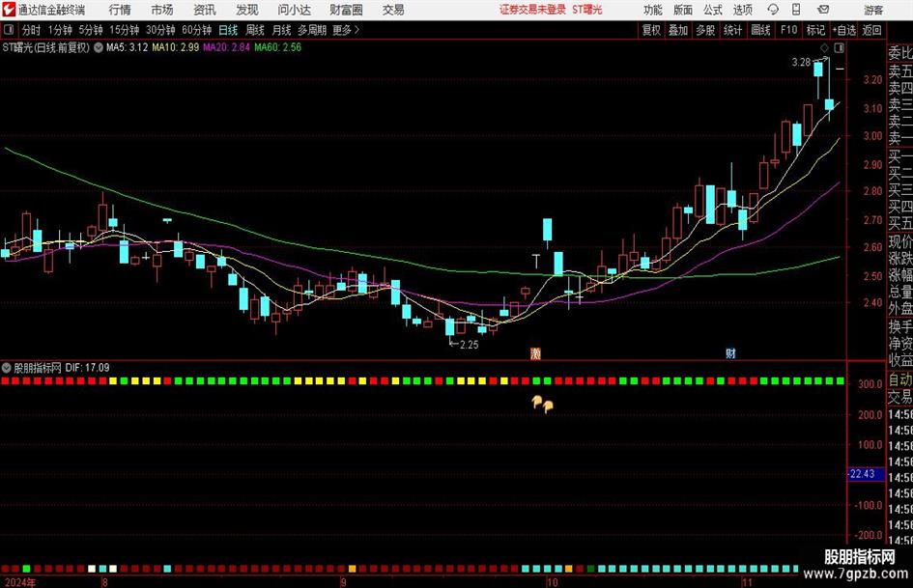Select 日线 daily period tab
The image size is (913, 588).
pyautogui.click(x=228, y=30)
